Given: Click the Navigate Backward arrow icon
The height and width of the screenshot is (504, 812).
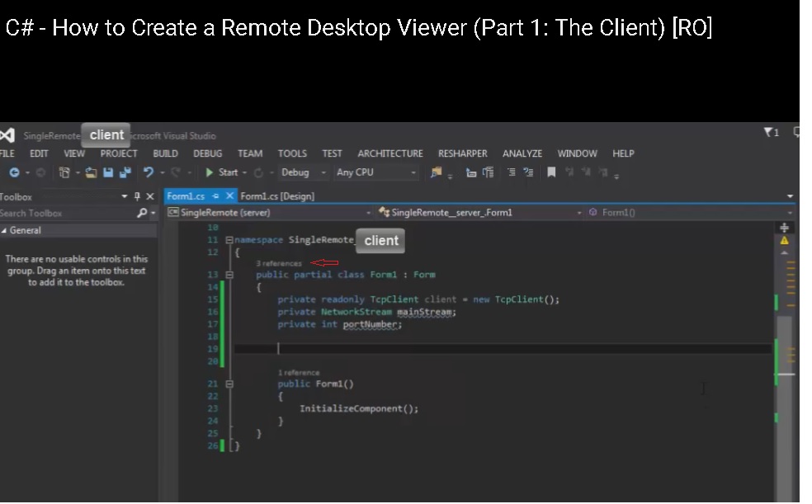Looking at the screenshot, I should [15, 172].
